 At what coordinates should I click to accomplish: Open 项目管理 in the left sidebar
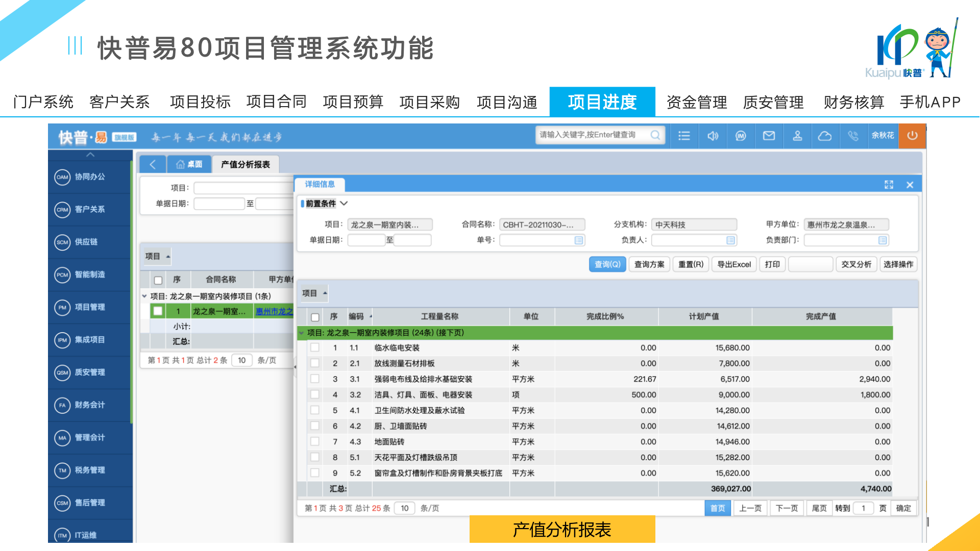tap(90, 307)
